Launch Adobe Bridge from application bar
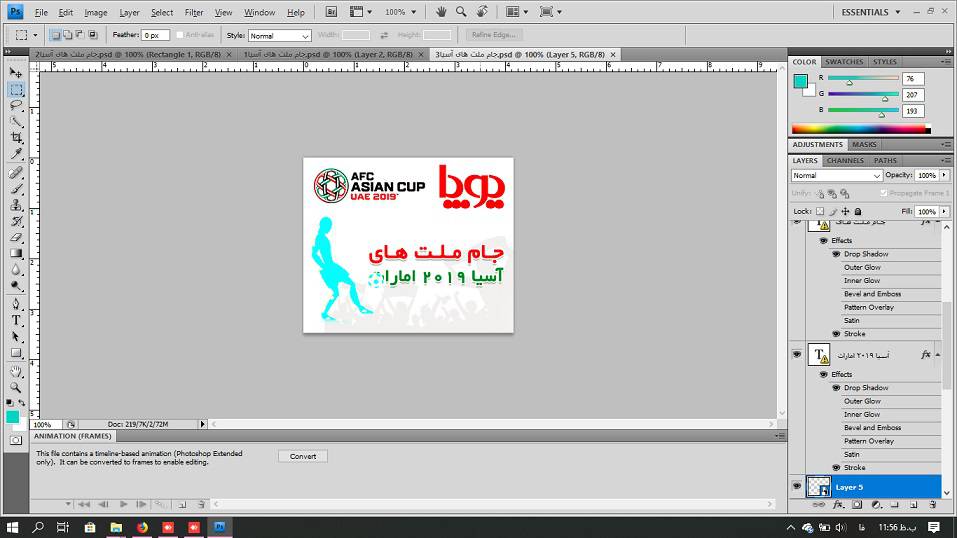Screen dimensions: 957x538 (x=331, y=12)
